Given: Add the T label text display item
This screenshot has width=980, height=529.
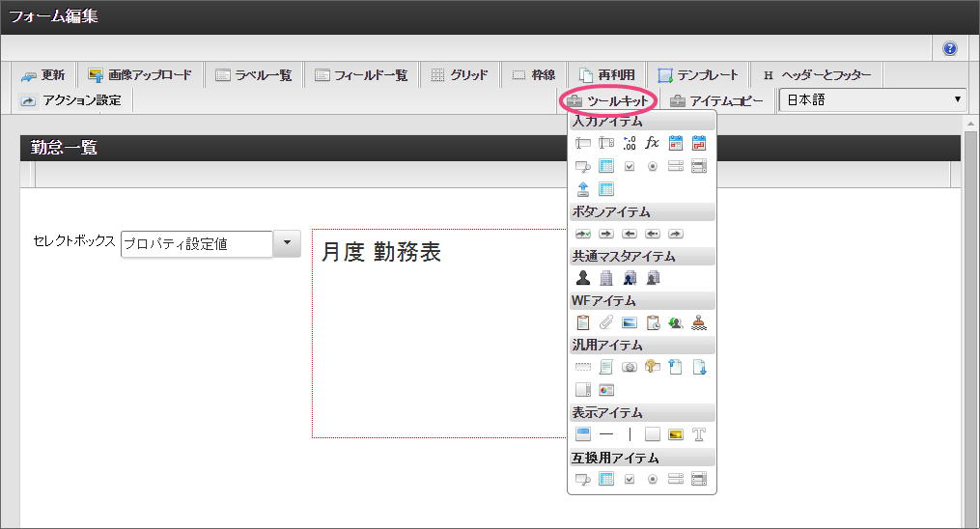Looking at the screenshot, I should coord(699,434).
